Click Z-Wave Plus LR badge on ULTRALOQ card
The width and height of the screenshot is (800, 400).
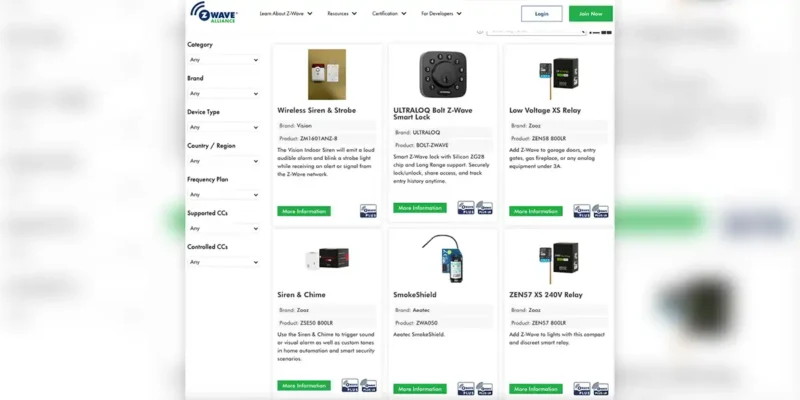coord(484,208)
